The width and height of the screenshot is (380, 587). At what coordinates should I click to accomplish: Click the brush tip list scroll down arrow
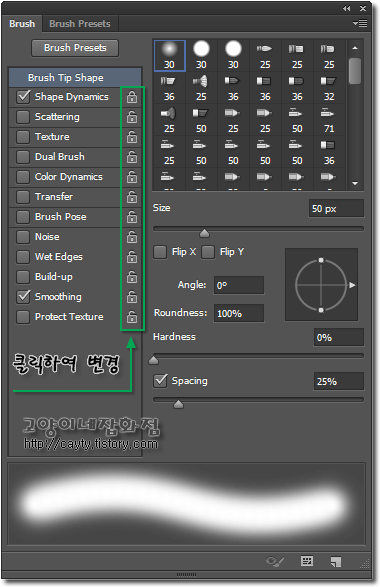tap(355, 183)
